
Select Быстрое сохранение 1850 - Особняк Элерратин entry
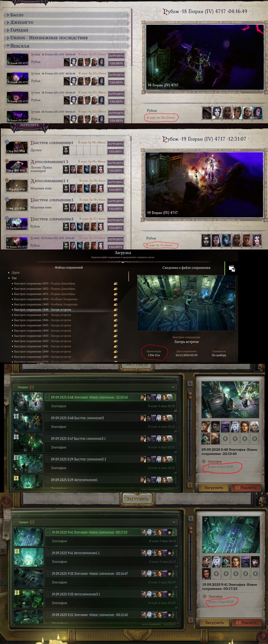[46, 299]
